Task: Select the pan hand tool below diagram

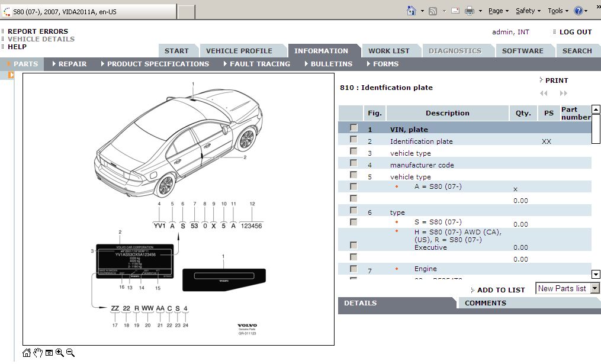Action: point(37,353)
